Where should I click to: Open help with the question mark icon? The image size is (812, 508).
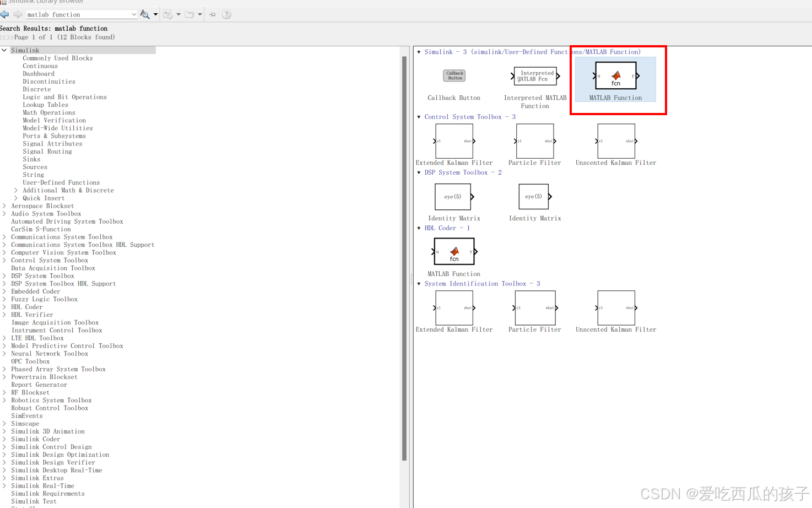click(226, 14)
